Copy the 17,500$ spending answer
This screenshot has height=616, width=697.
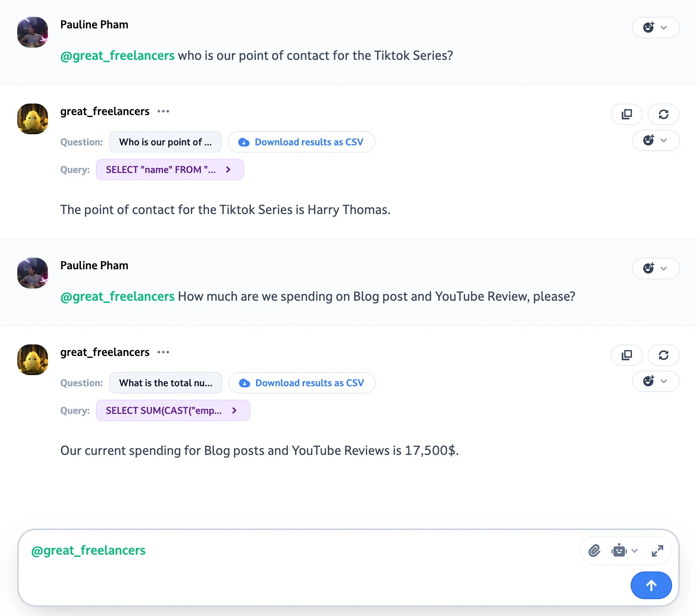pos(626,355)
